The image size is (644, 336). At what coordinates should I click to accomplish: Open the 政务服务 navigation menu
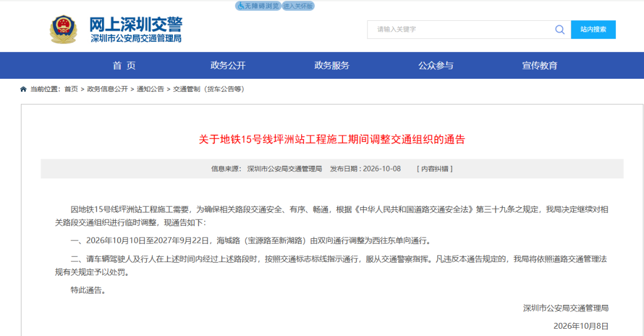click(332, 66)
